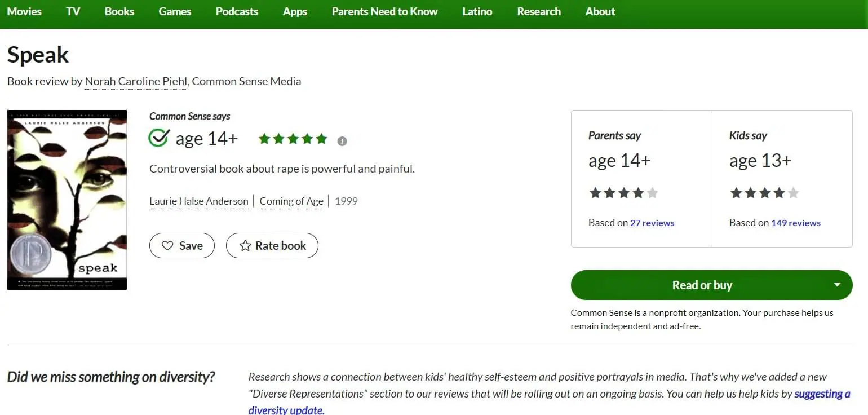Click the Kids say star rating

(764, 193)
